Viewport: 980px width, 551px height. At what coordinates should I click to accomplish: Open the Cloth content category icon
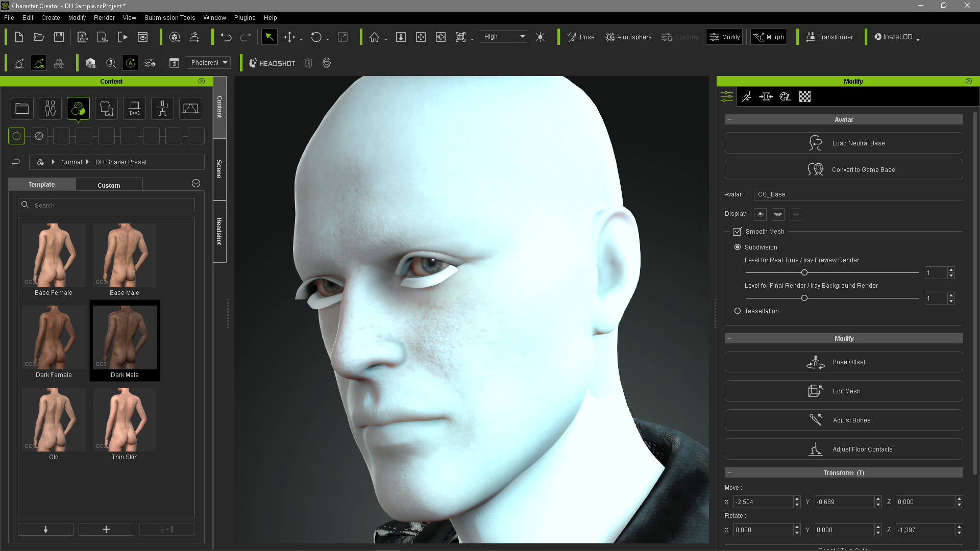(106, 108)
